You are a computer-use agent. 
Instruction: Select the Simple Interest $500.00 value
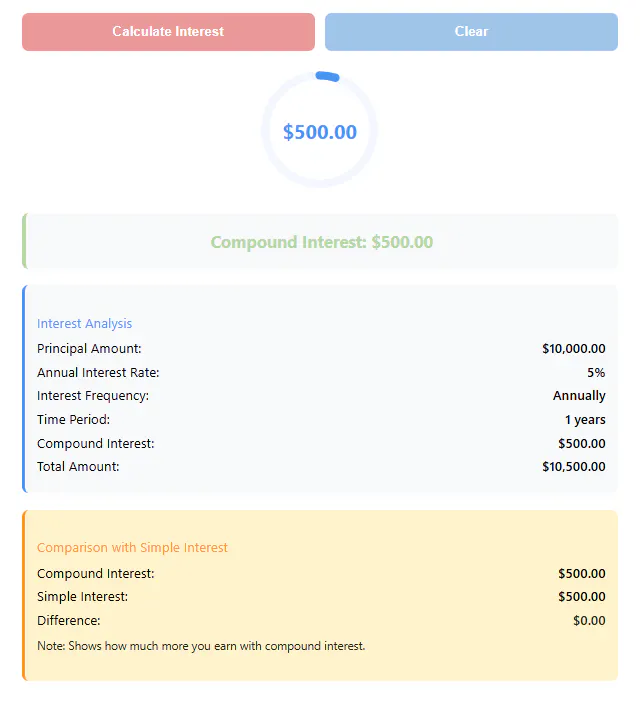tap(582, 596)
